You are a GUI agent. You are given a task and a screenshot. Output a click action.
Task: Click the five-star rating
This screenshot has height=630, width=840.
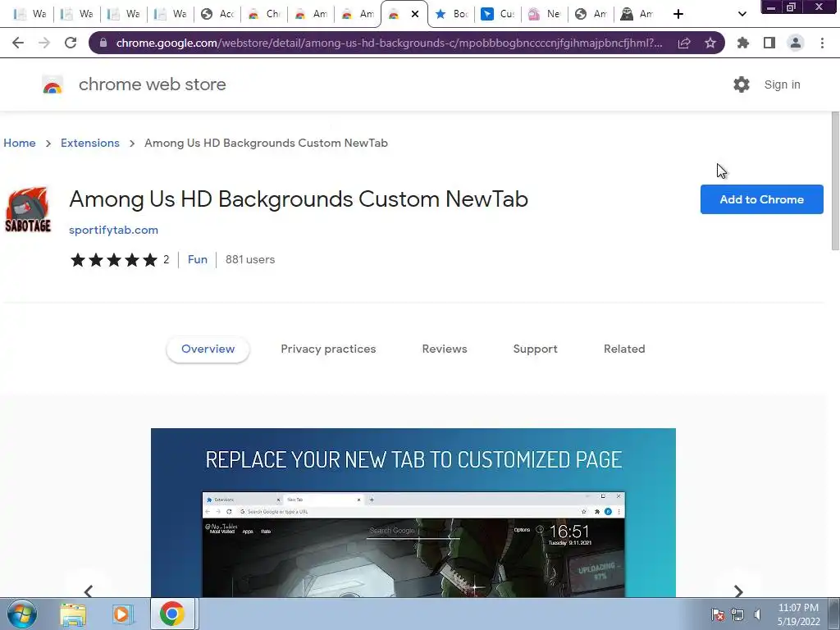[113, 260]
